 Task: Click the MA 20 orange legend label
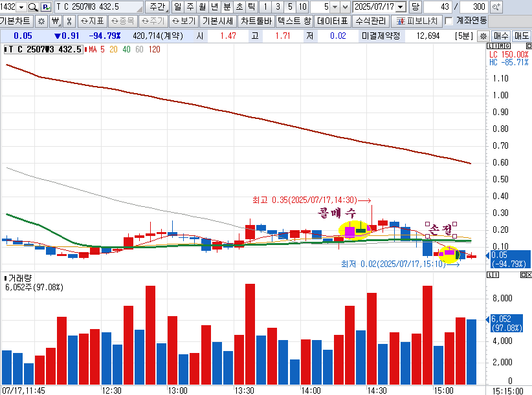113,50
